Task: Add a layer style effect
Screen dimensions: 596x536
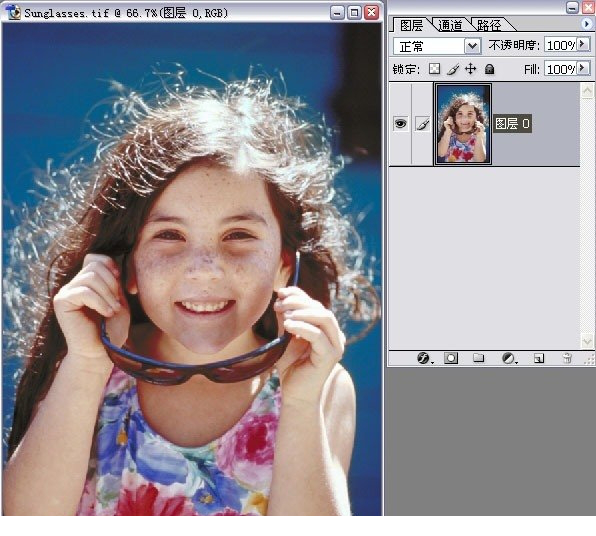Action: point(423,358)
